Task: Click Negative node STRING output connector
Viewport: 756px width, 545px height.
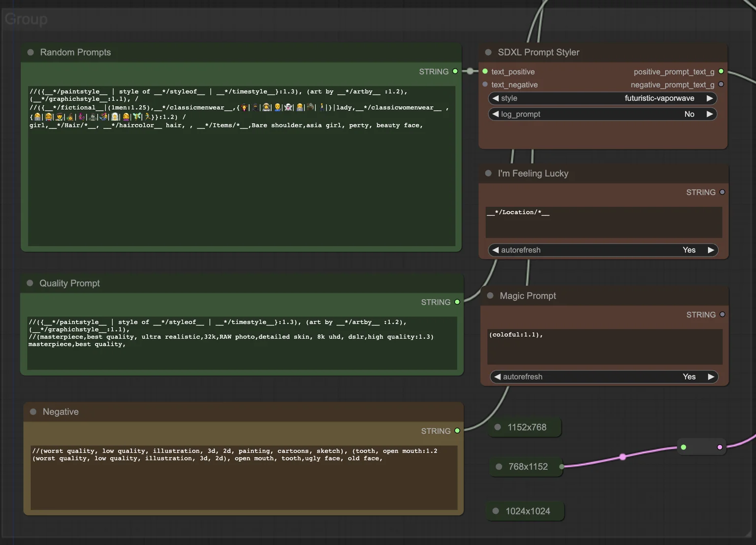Action: pos(457,431)
